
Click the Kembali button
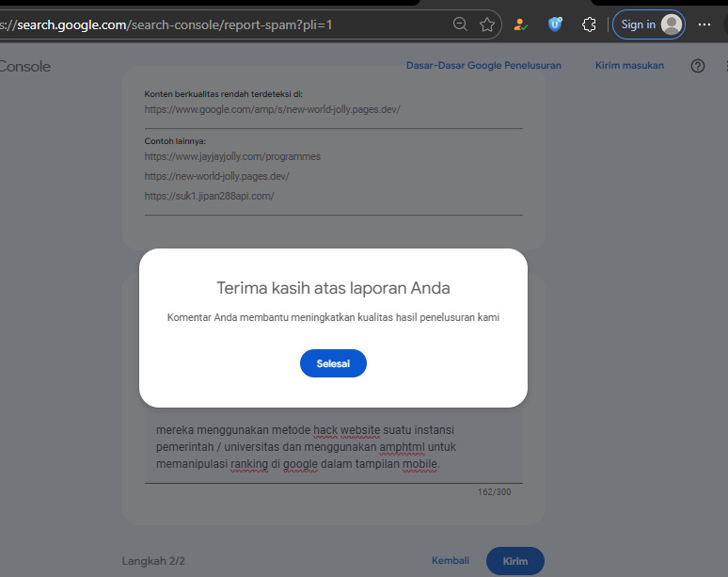pyautogui.click(x=451, y=560)
